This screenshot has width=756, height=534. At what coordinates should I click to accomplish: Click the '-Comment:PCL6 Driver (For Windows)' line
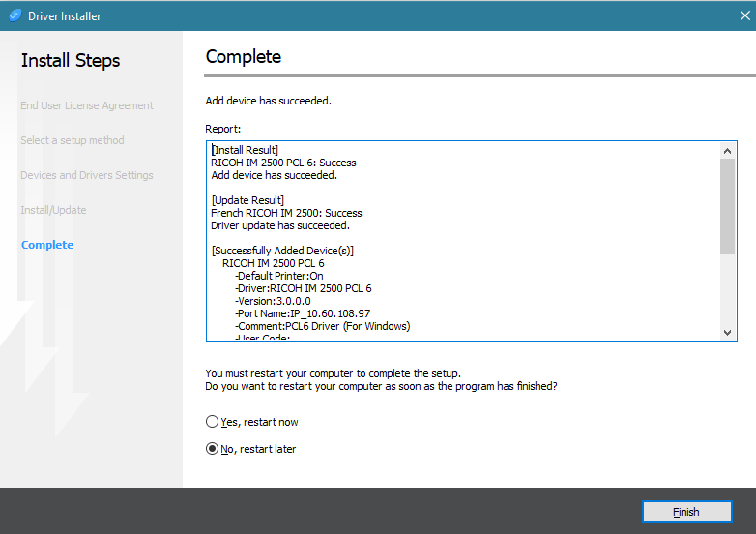323,326
